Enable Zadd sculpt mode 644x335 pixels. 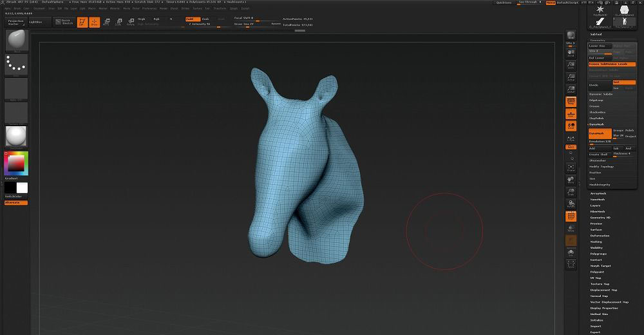[x=192, y=19]
